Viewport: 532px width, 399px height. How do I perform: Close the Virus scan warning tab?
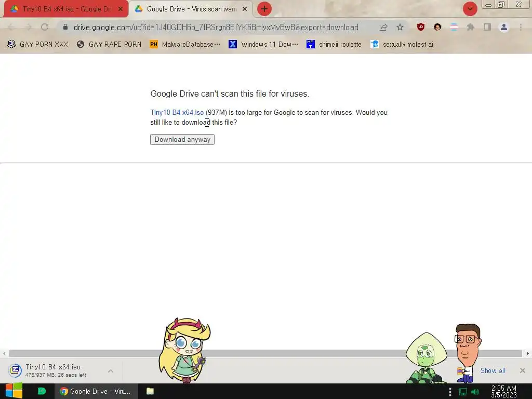[x=245, y=9]
